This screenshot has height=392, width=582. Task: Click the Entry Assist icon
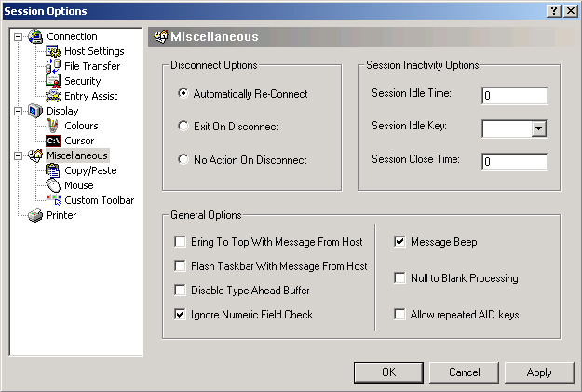(53, 96)
